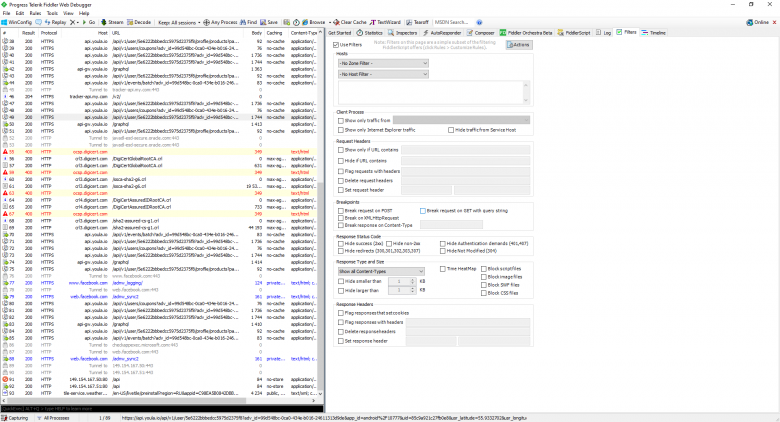Screen dimensions: 780x422
Task: Check Block image files option
Action: click(x=484, y=277)
